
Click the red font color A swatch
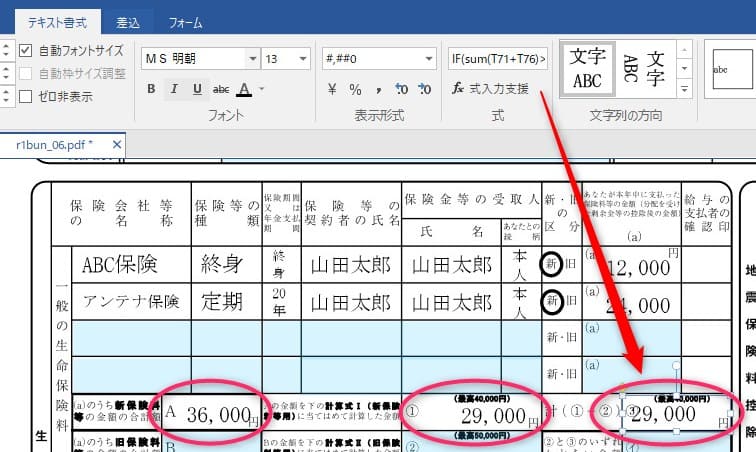tap(245, 89)
